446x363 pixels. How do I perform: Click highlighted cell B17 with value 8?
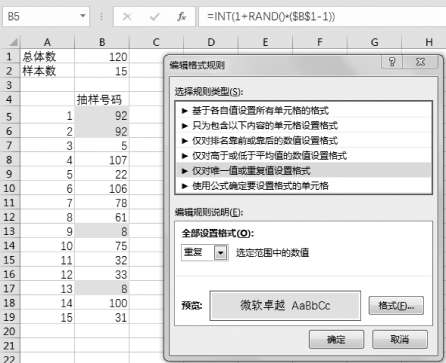[x=102, y=288]
